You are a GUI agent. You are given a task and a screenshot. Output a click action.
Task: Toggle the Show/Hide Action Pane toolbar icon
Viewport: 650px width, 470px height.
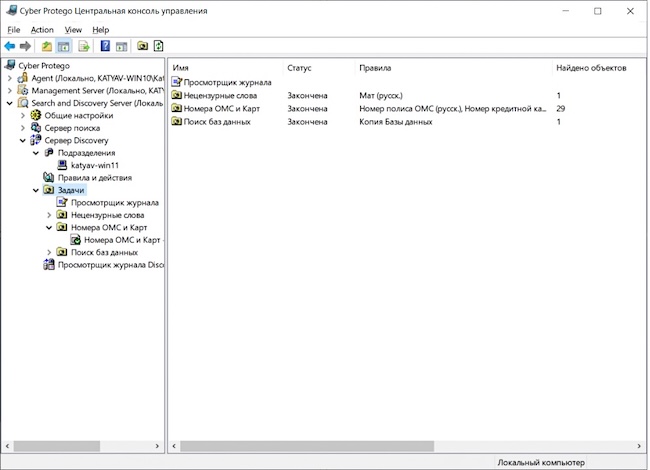[121, 46]
